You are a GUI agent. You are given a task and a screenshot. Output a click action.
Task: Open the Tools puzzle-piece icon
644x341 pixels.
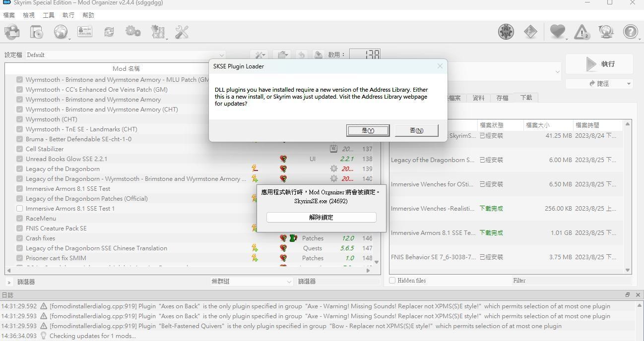pos(158,32)
